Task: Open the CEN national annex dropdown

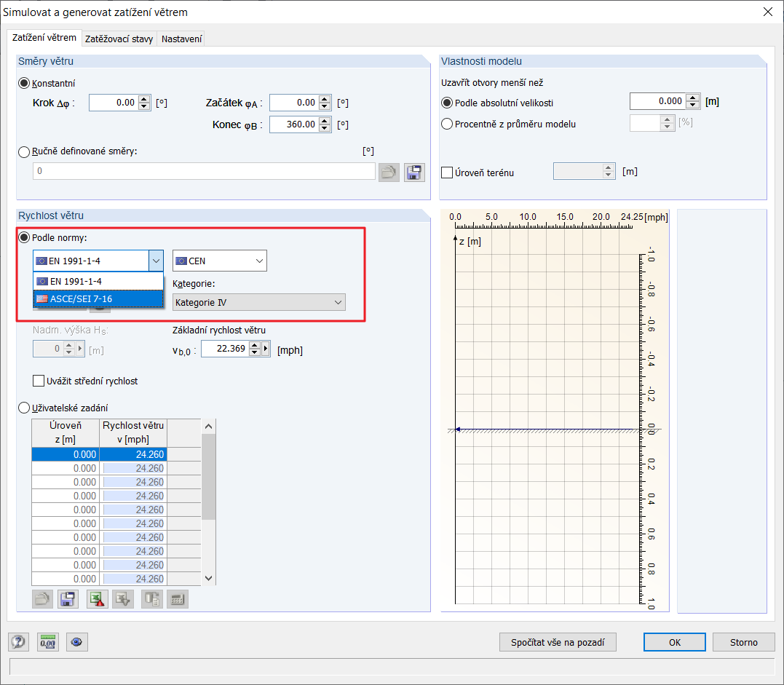Action: [258, 261]
